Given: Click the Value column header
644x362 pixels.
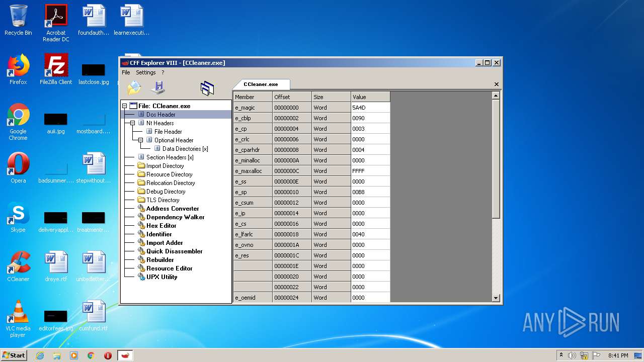Looking at the screenshot, I should (x=370, y=97).
